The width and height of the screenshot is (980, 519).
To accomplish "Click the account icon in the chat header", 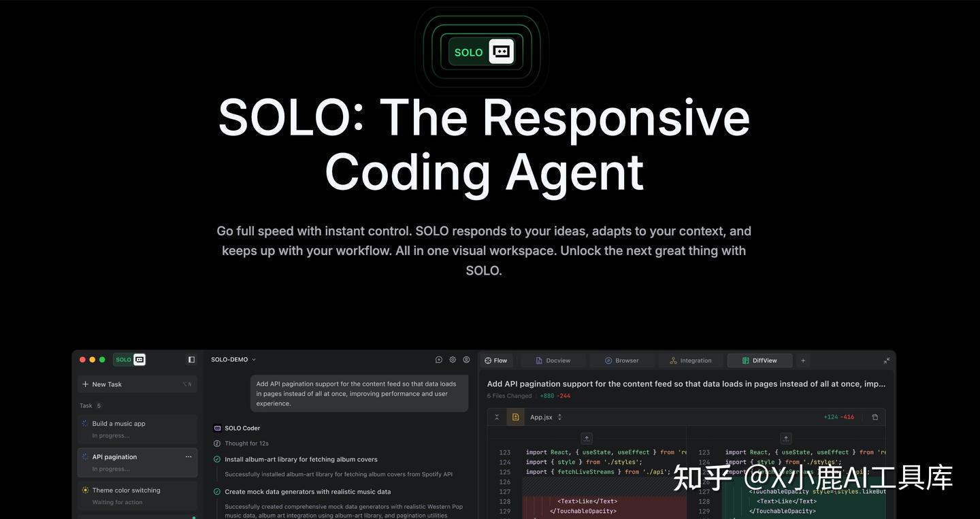I will pos(465,359).
